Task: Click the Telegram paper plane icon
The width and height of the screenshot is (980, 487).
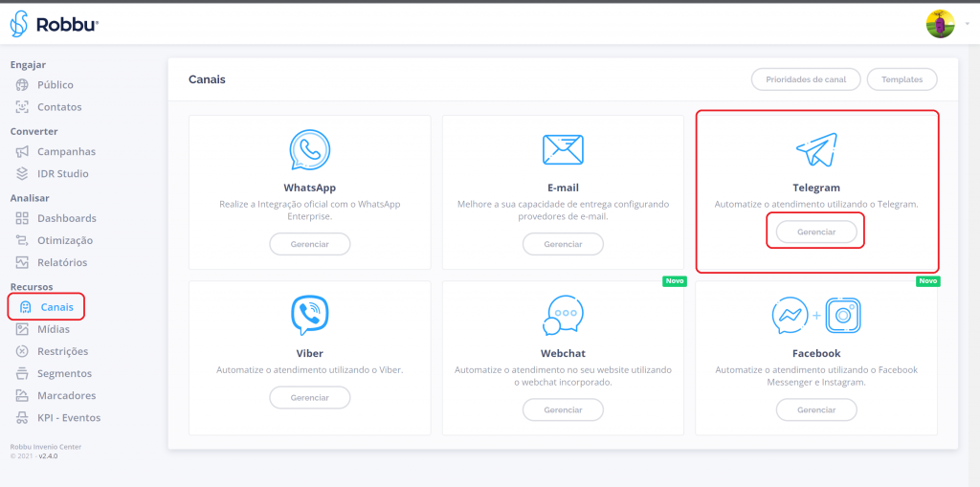Action: (x=816, y=149)
